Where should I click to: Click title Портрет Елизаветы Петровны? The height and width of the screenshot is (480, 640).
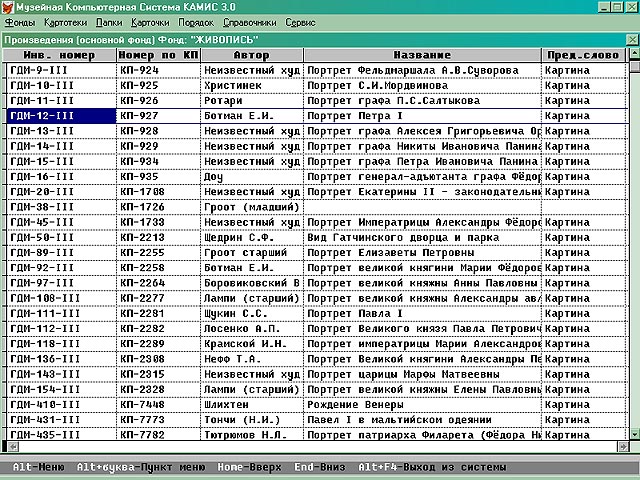tap(391, 253)
